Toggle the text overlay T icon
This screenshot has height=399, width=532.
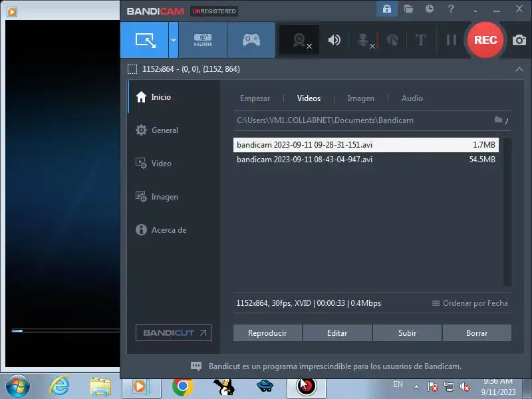click(421, 40)
